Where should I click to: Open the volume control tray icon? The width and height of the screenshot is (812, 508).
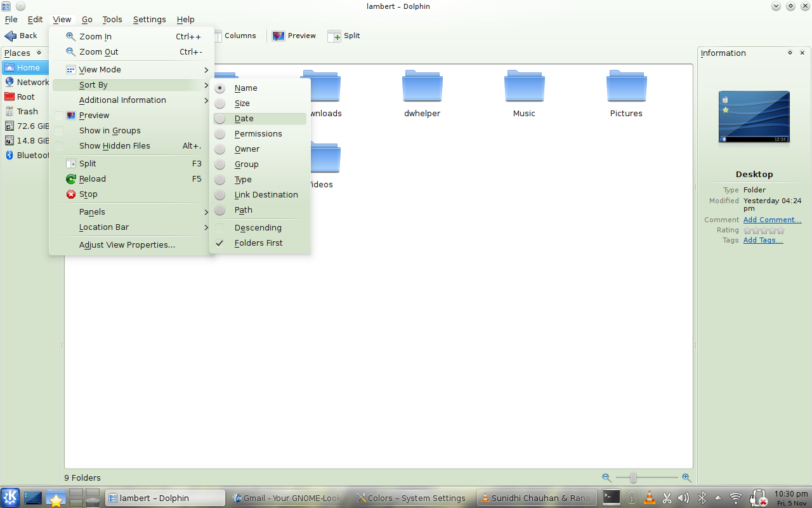684,498
